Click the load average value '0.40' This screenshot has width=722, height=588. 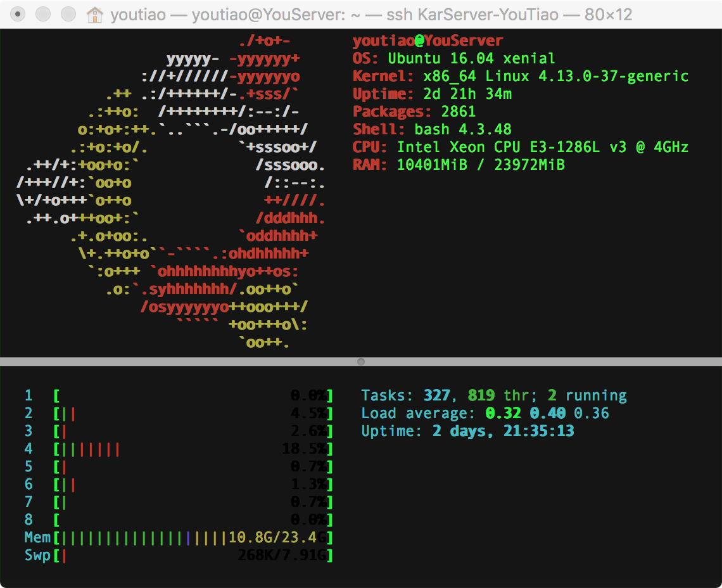click(547, 413)
